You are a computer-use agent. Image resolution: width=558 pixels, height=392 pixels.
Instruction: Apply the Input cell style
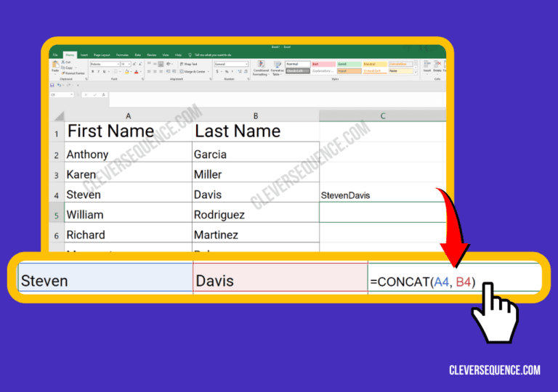tap(349, 71)
